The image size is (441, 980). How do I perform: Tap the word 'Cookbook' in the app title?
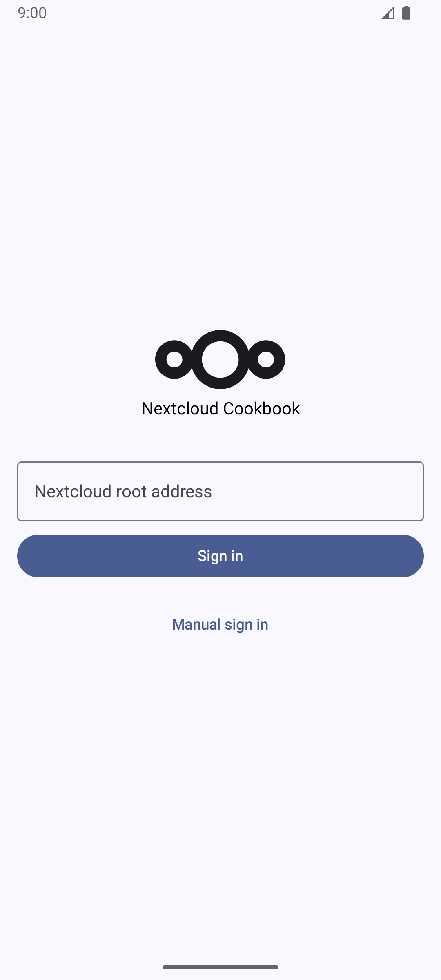pos(261,408)
